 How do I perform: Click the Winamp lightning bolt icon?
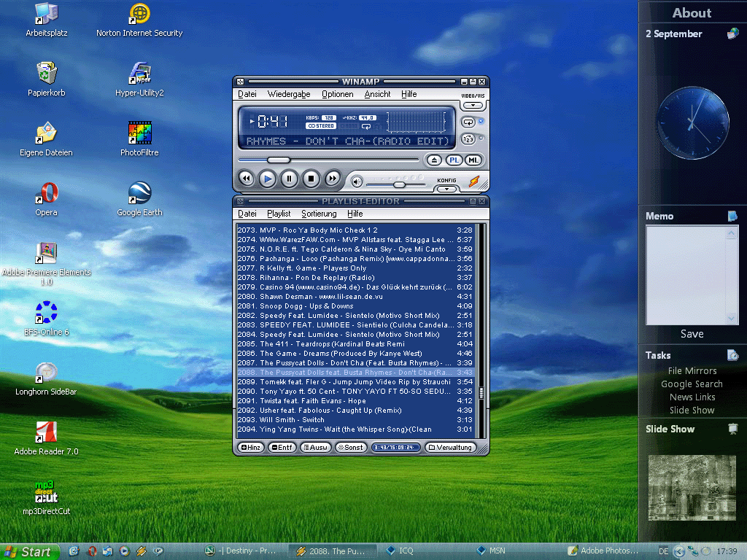point(474,182)
